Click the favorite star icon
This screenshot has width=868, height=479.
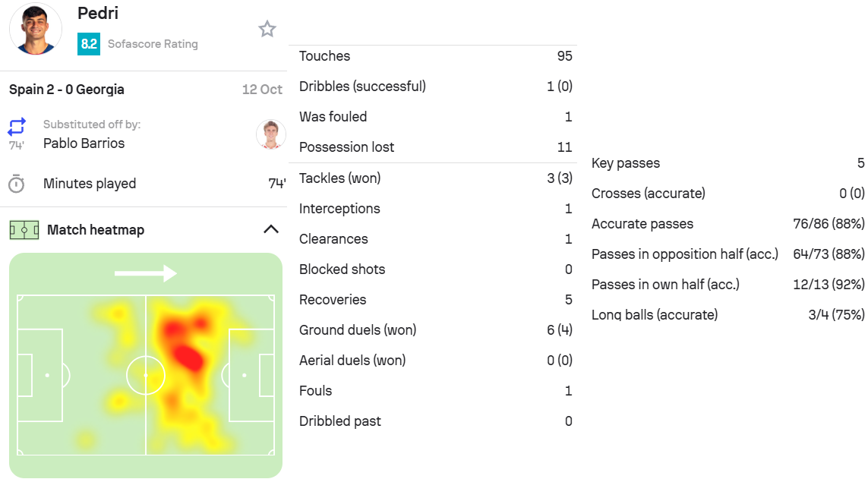(x=267, y=30)
